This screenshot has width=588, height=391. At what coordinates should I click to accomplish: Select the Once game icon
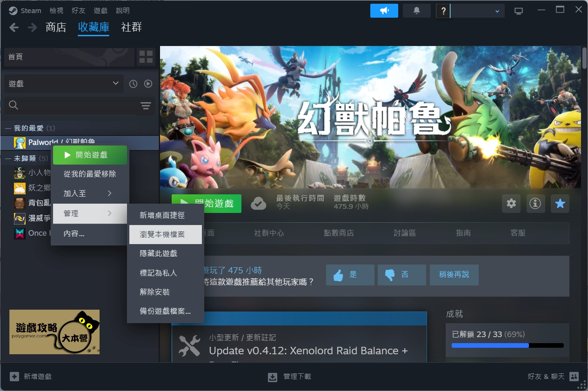pos(20,233)
